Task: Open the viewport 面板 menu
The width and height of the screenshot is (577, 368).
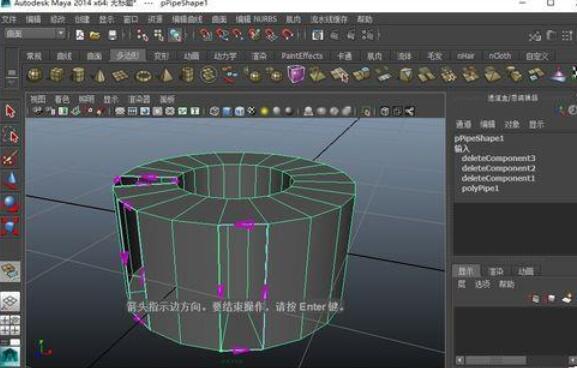Action: (167, 99)
